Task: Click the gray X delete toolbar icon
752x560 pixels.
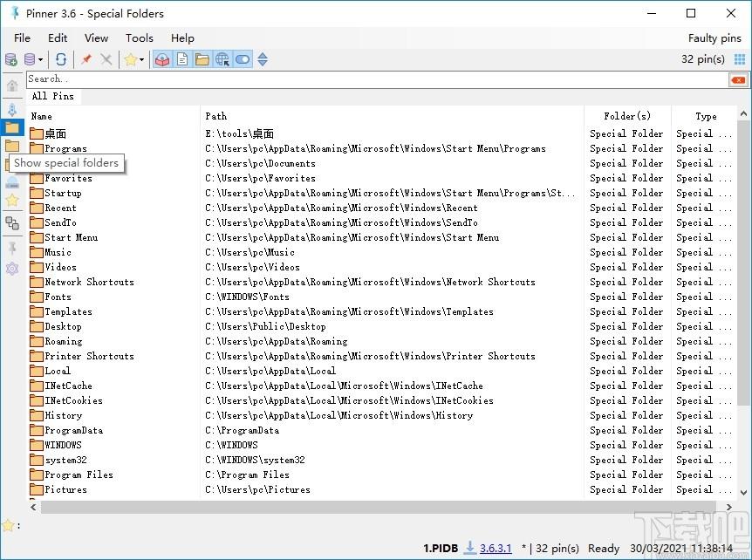Action: tap(106, 59)
